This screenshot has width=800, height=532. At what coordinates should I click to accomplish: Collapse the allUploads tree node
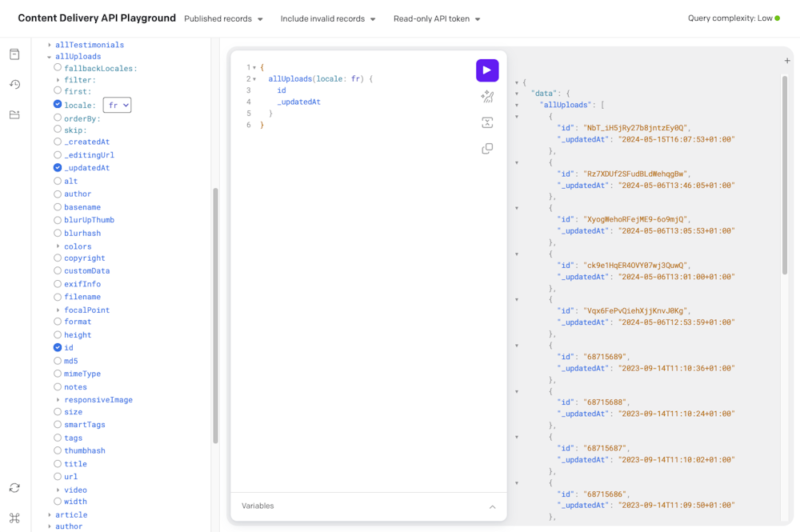click(x=50, y=57)
